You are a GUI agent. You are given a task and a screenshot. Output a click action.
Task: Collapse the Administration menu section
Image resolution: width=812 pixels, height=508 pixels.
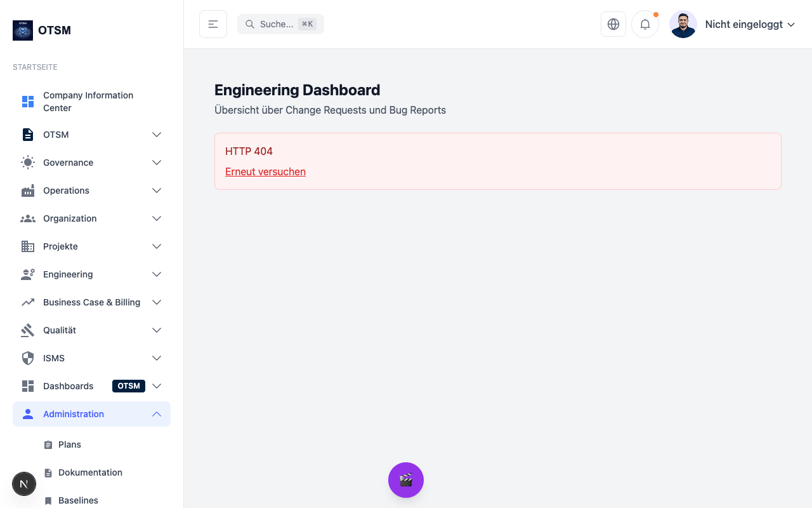156,414
